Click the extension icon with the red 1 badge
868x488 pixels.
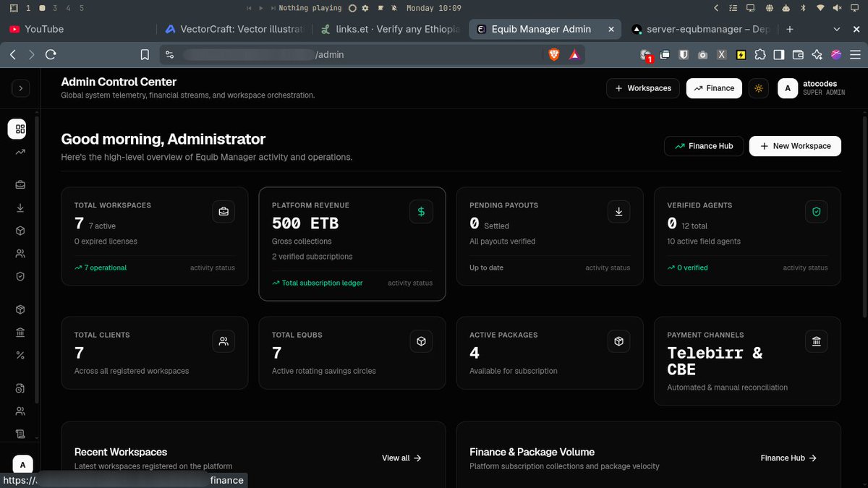pos(646,55)
